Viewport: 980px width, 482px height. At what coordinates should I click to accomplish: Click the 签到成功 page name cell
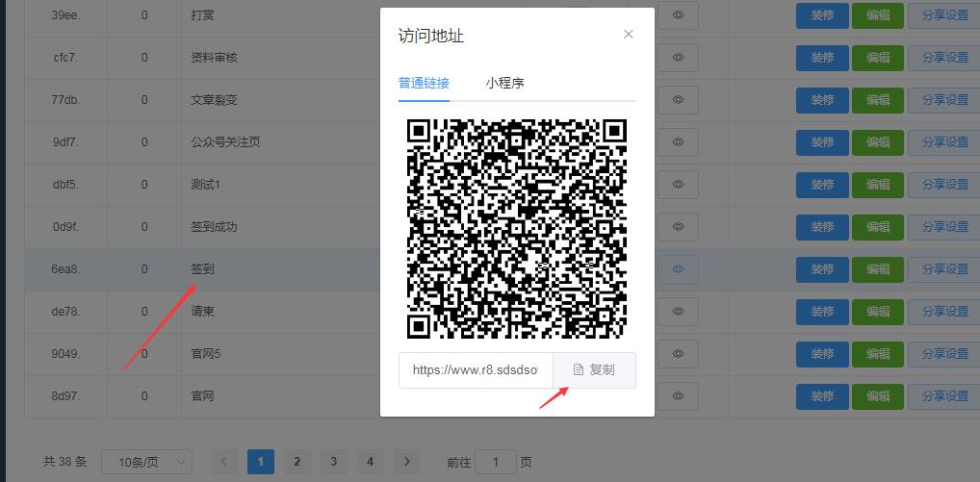click(x=214, y=227)
